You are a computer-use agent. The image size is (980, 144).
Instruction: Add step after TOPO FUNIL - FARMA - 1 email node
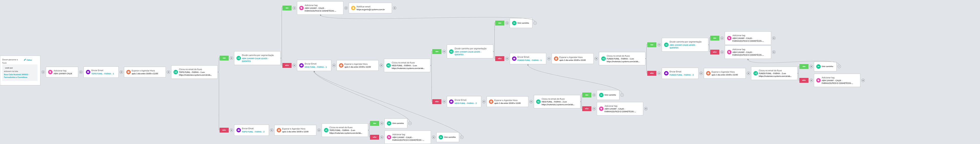121,72
